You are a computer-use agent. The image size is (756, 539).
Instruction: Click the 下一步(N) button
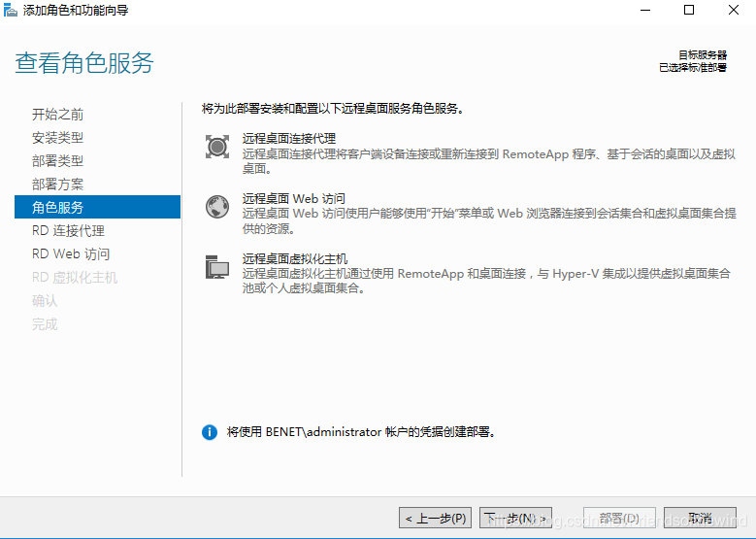pos(515,519)
